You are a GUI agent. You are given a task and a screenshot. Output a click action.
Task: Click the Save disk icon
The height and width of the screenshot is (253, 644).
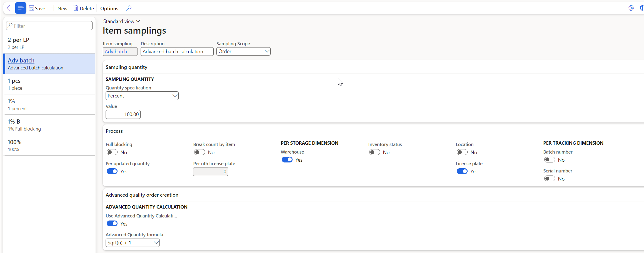click(31, 8)
